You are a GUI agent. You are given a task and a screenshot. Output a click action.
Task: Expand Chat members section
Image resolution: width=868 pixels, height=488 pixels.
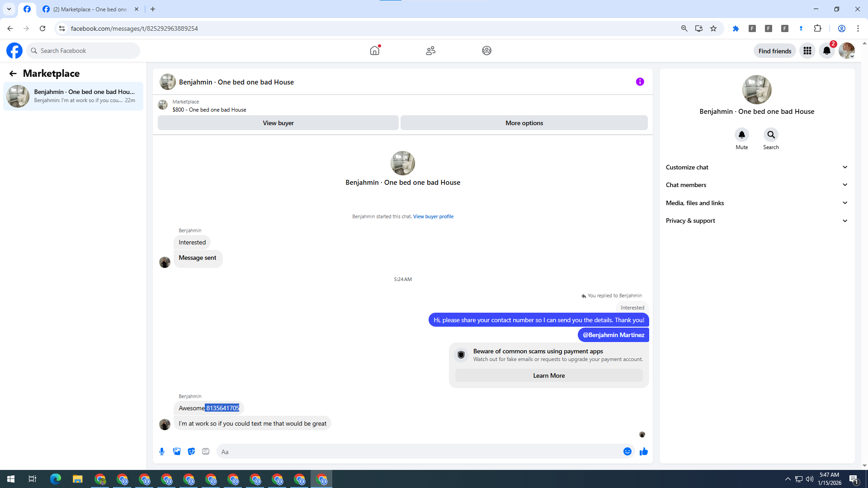pyautogui.click(x=756, y=185)
